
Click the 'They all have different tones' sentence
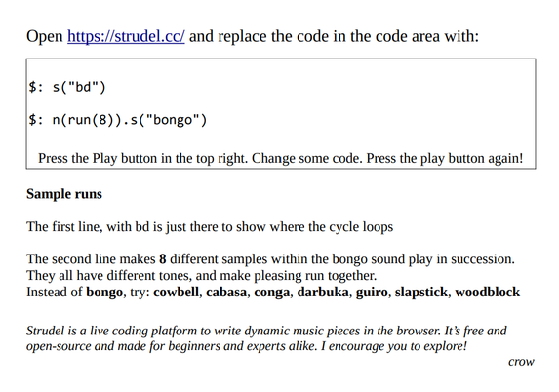coord(201,276)
